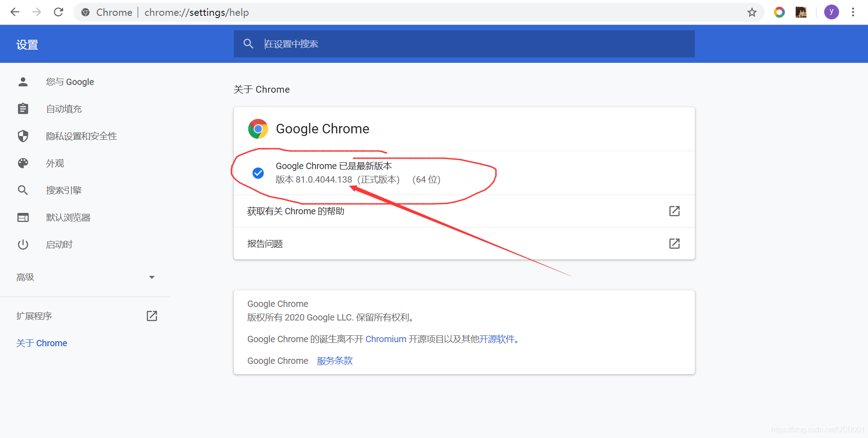
Task: Click the browser forward arrow
Action: pos(37,12)
